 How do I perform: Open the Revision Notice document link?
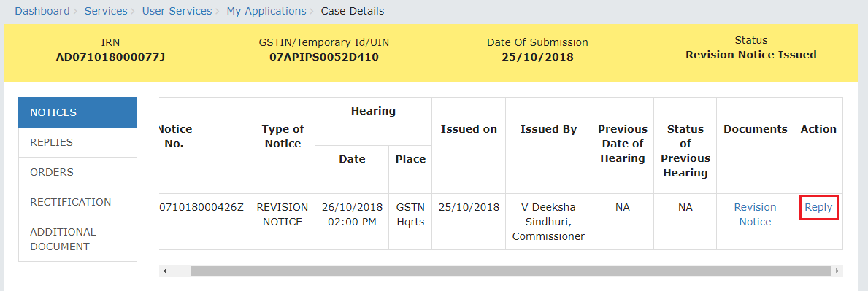click(x=755, y=214)
